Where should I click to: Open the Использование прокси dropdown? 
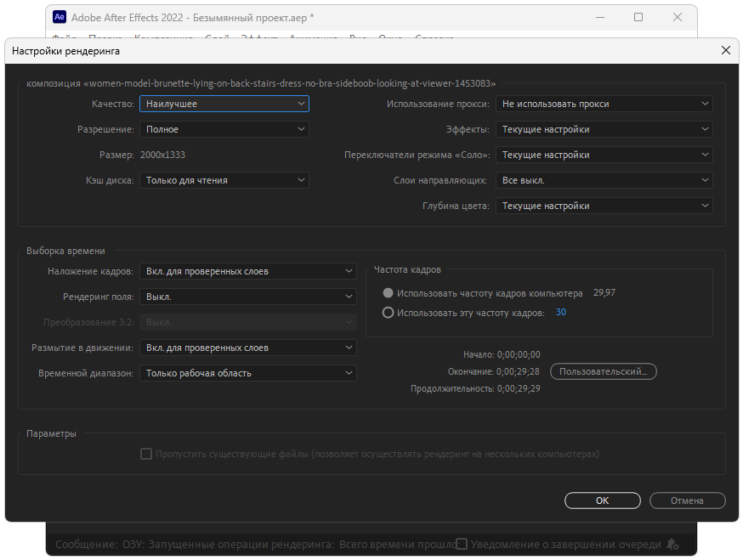604,104
